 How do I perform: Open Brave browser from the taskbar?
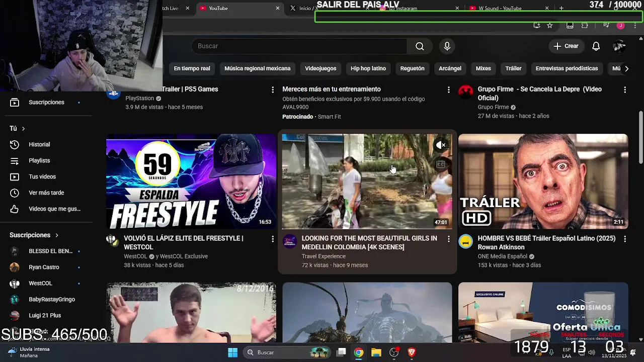click(412, 352)
